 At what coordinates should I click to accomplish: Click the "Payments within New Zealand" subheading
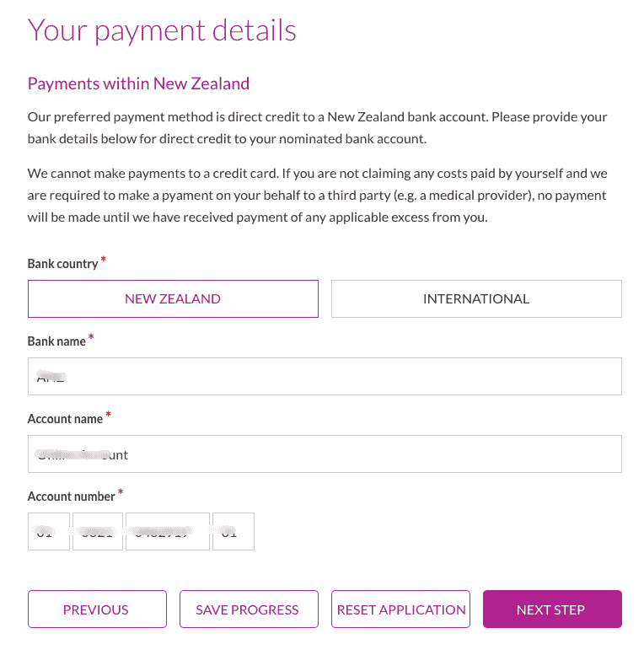click(138, 83)
